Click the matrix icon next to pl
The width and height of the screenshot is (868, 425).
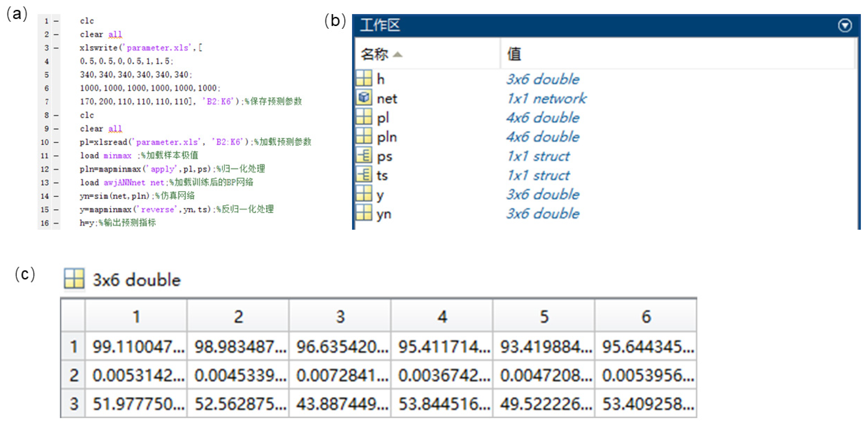click(x=364, y=117)
